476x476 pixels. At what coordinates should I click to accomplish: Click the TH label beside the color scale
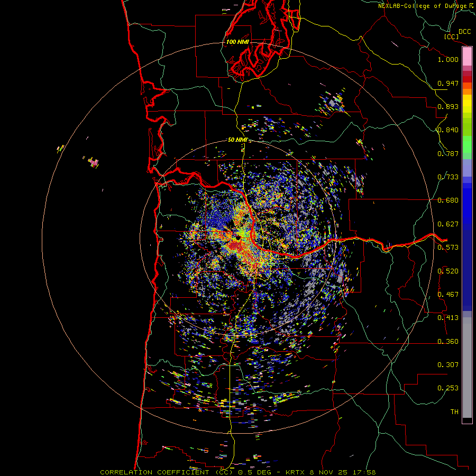click(x=454, y=412)
